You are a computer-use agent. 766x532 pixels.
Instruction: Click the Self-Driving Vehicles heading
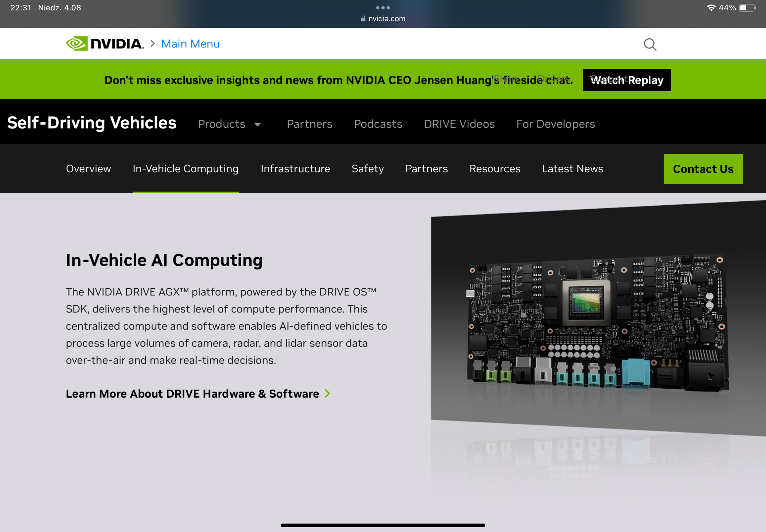coord(92,123)
